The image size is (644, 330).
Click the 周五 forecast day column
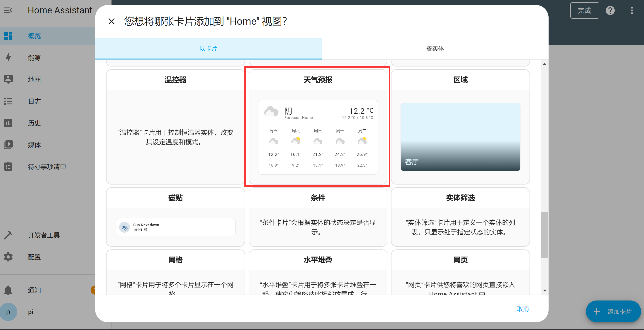click(274, 148)
